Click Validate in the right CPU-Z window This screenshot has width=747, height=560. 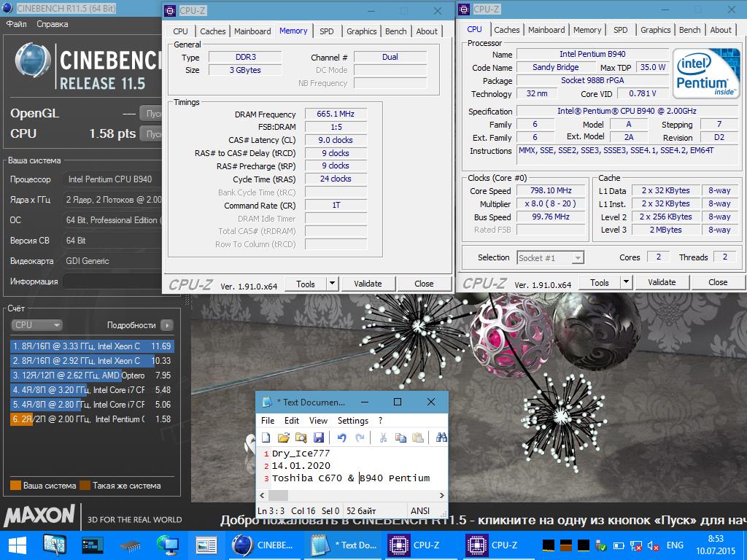click(x=662, y=282)
